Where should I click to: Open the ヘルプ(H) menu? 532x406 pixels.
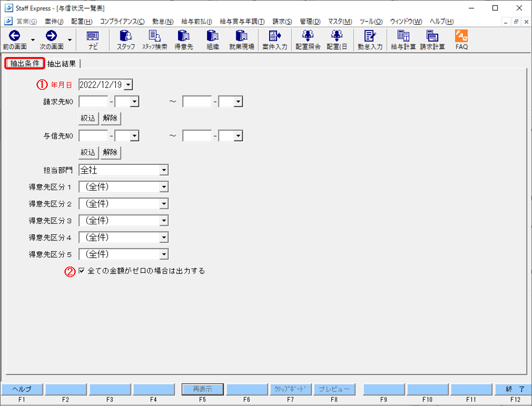pyautogui.click(x=441, y=22)
